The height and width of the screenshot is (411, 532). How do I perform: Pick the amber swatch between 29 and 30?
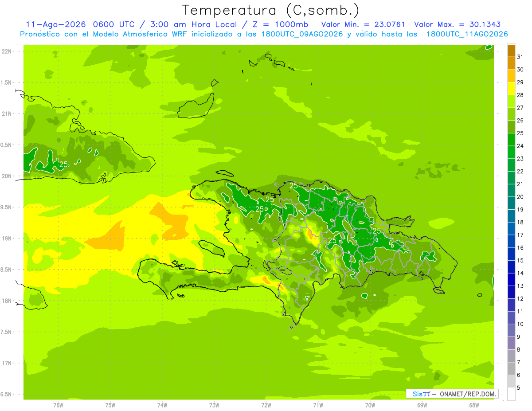pyautogui.click(x=511, y=76)
